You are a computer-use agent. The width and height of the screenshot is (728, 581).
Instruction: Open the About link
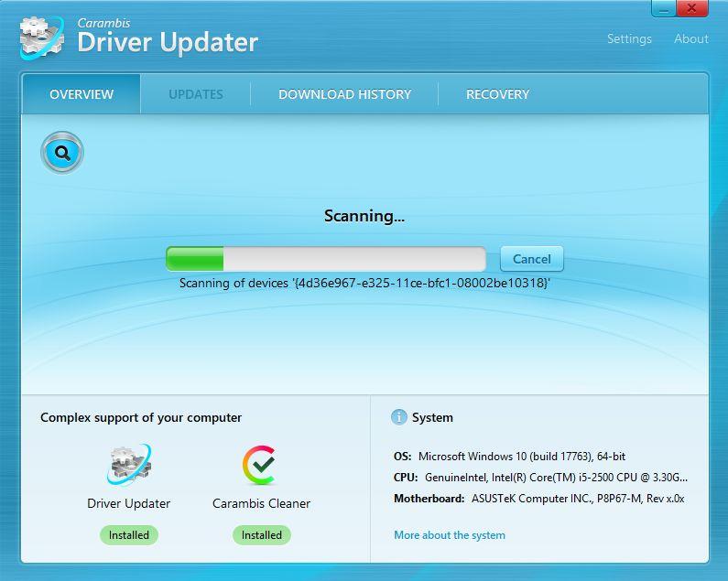point(690,38)
